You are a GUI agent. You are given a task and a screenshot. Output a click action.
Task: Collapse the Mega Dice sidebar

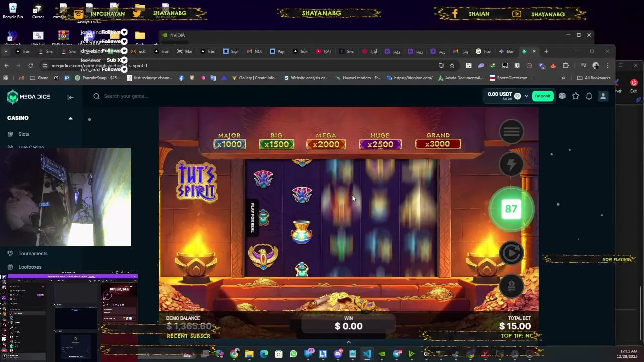[70, 97]
